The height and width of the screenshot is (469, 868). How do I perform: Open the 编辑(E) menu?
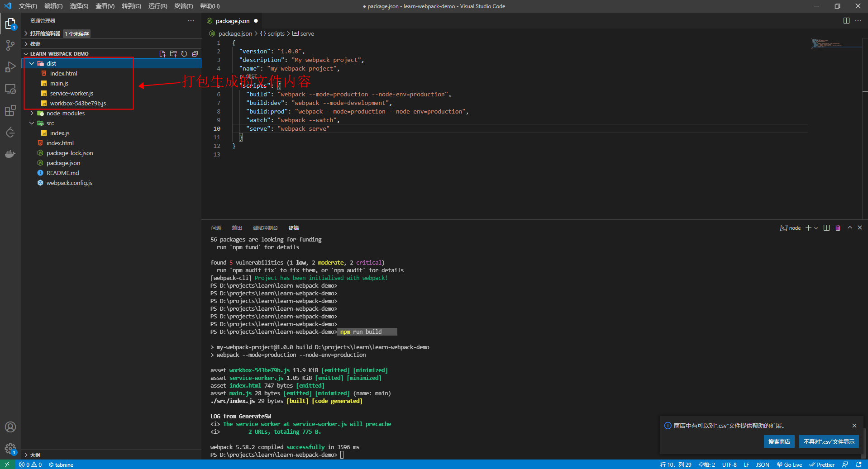click(x=53, y=6)
